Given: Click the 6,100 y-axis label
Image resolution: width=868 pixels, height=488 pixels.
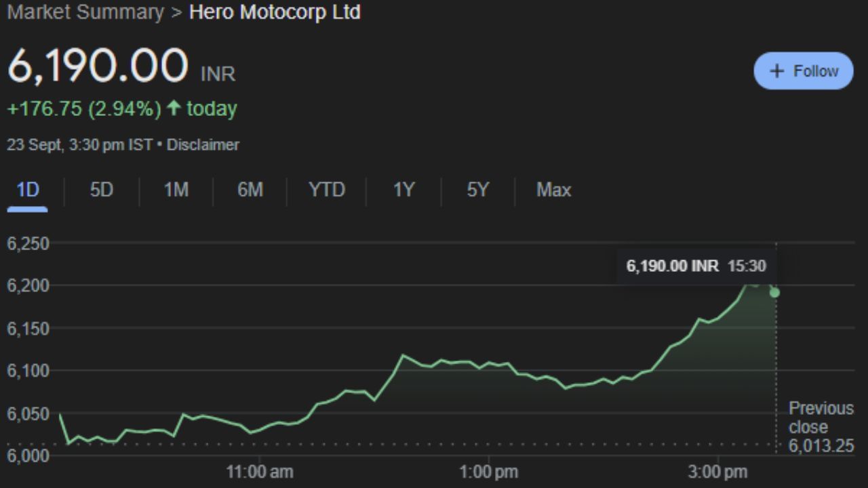Looking at the screenshot, I should click(x=28, y=371).
